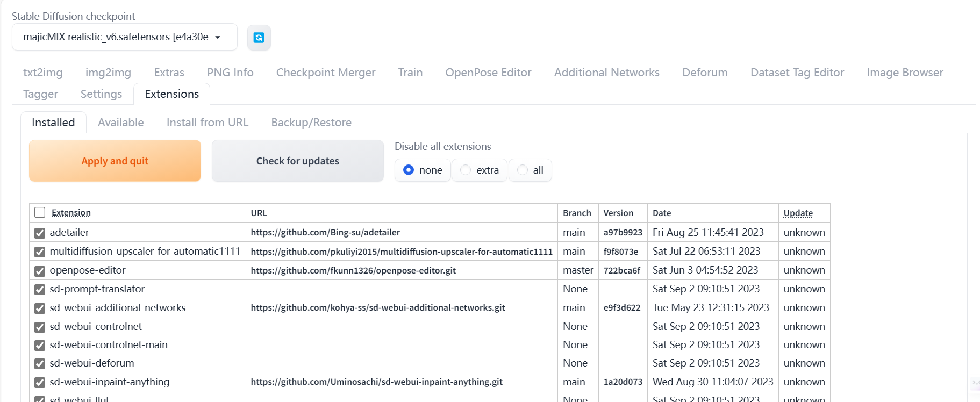Open the OpenPose Editor tab
This screenshot has height=402, width=980.
[488, 73]
